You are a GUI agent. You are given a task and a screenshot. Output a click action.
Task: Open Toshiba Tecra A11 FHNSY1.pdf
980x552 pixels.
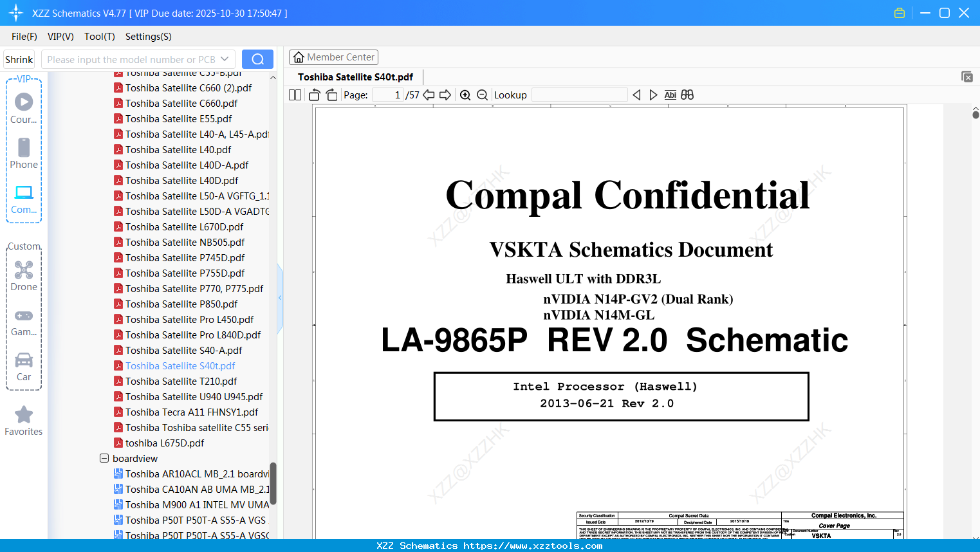coord(192,412)
